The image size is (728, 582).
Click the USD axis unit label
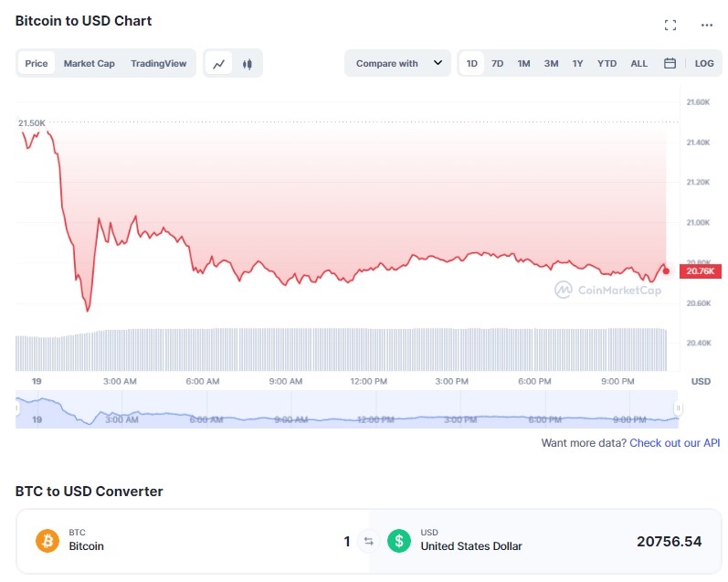coord(701,381)
